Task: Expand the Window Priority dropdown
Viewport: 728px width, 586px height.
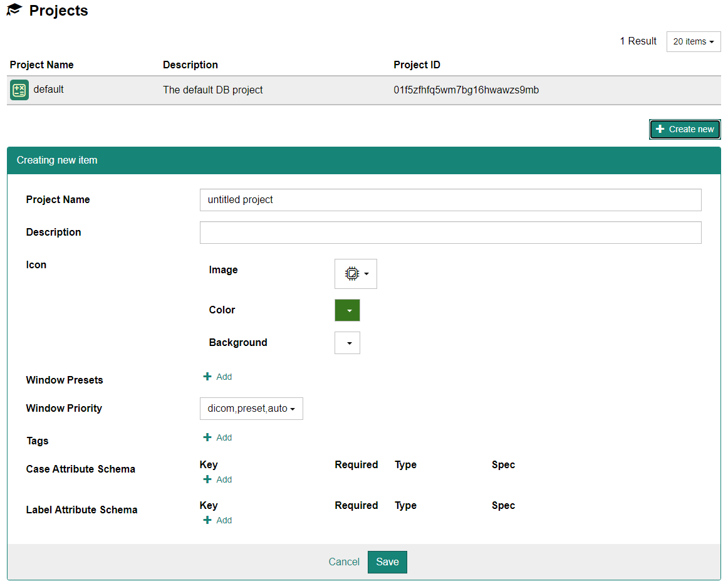Action: tap(251, 409)
